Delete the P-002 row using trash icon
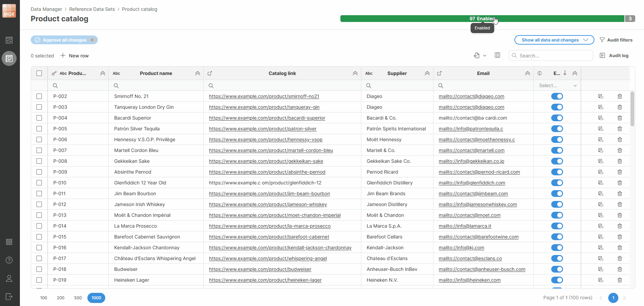 coord(619,96)
